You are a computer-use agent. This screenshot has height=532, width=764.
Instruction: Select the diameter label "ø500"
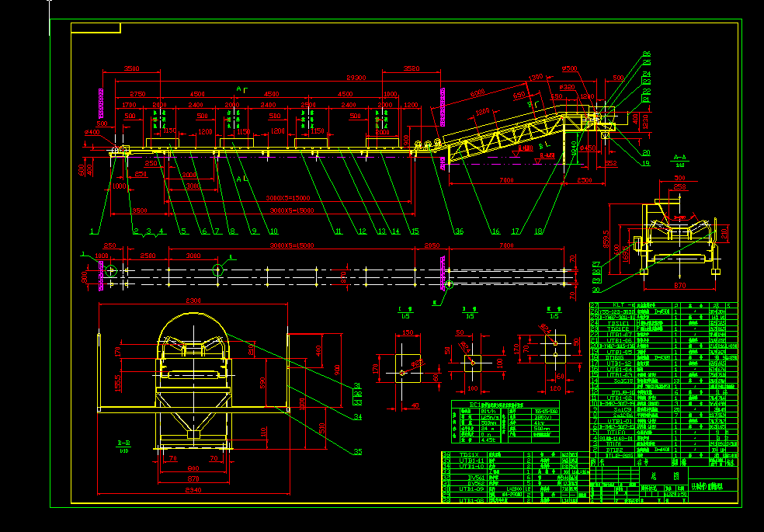coord(570,69)
